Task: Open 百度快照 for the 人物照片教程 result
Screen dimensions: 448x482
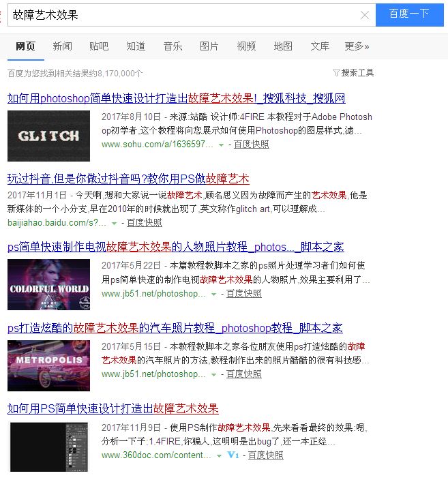Action: pyautogui.click(x=244, y=294)
